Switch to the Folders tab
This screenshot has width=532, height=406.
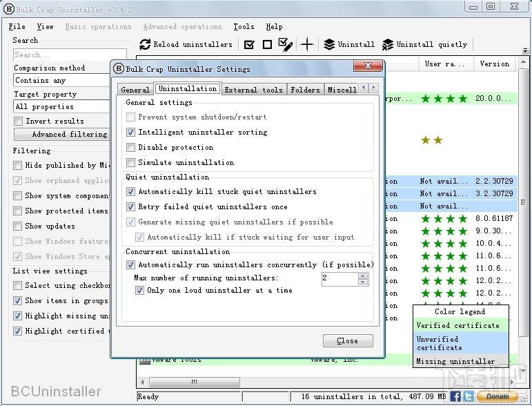[x=305, y=90]
